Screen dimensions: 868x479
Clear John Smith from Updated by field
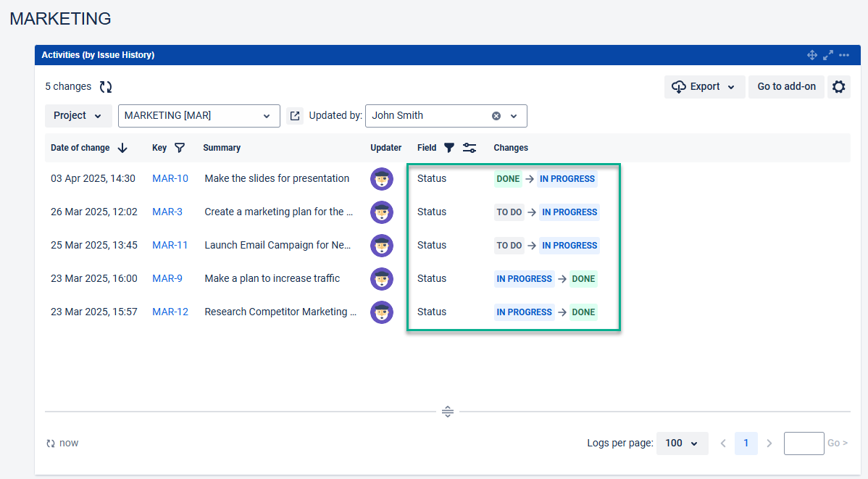pyautogui.click(x=496, y=116)
